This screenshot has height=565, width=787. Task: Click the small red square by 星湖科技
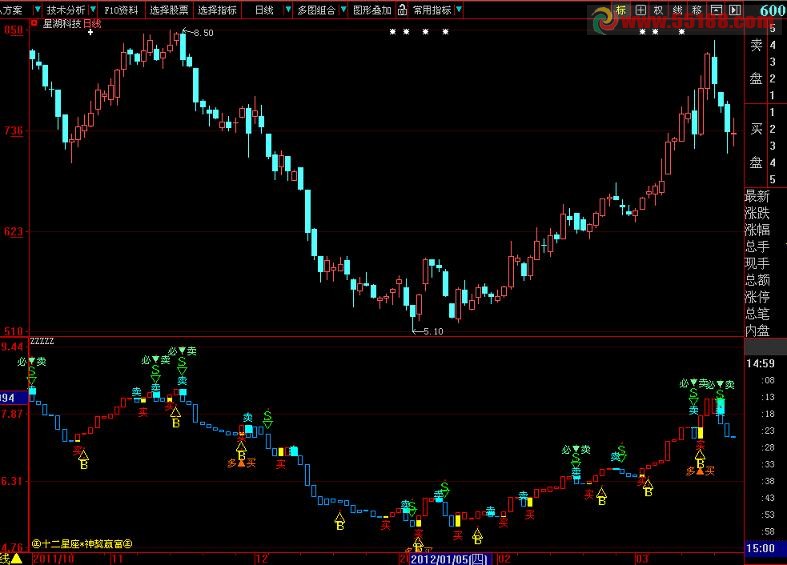click(x=35, y=23)
